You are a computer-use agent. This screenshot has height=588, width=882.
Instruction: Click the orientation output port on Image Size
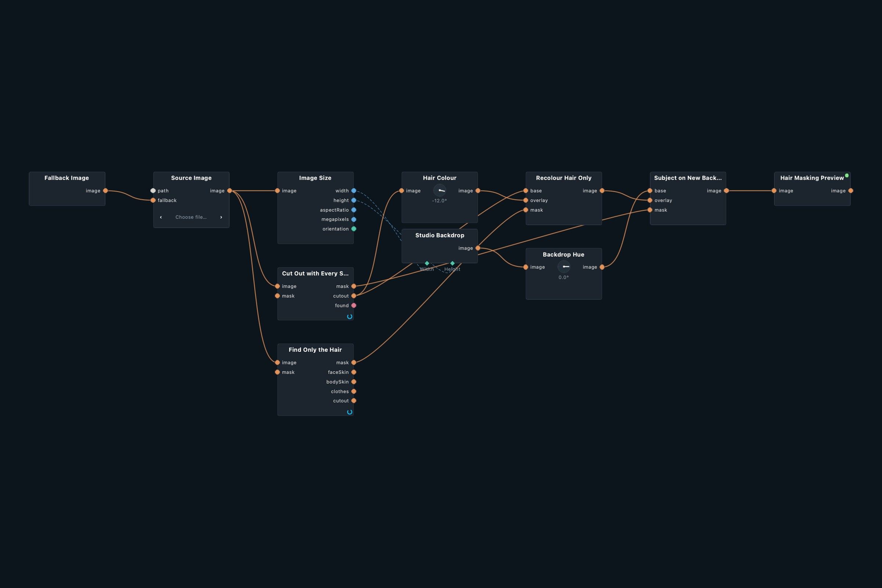354,229
